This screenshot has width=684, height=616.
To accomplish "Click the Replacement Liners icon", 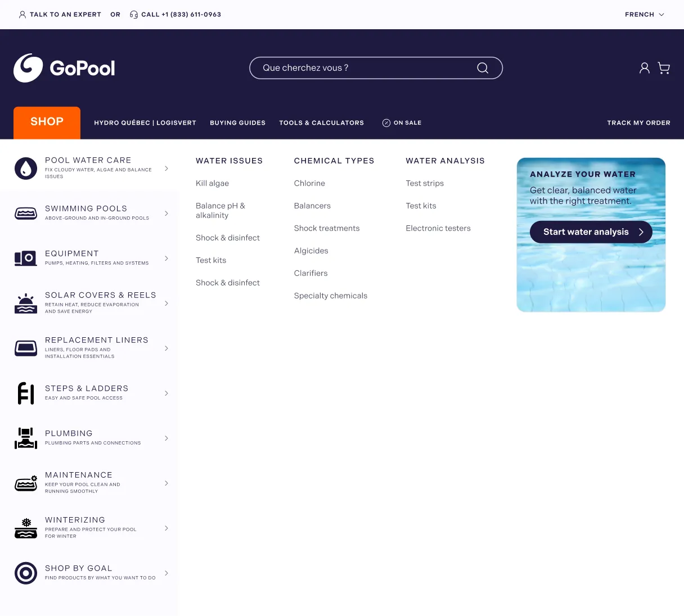I will click(26, 348).
